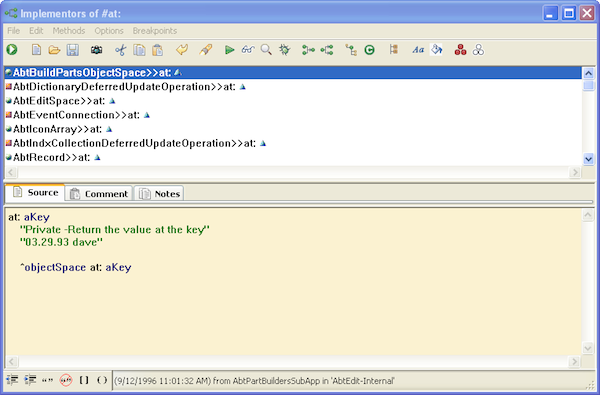600x395 pixels.
Task: Debug with the green bug icon
Action: tap(285, 50)
